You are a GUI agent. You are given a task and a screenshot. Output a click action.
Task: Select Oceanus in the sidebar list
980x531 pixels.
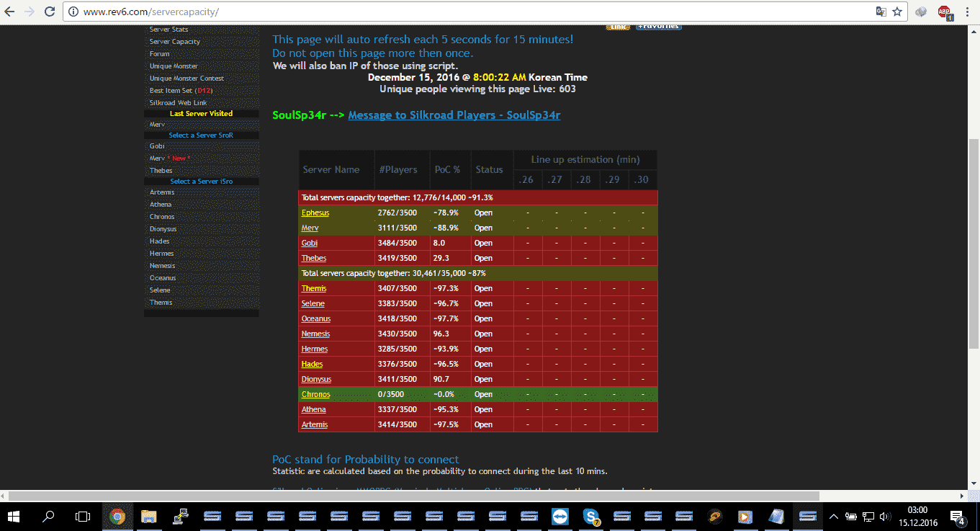pyautogui.click(x=163, y=278)
